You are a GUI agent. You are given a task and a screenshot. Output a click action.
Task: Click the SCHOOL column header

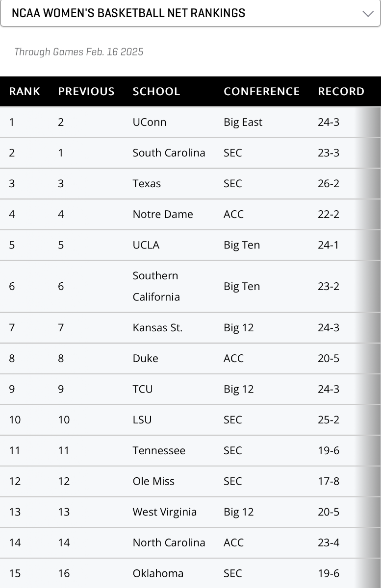(156, 92)
